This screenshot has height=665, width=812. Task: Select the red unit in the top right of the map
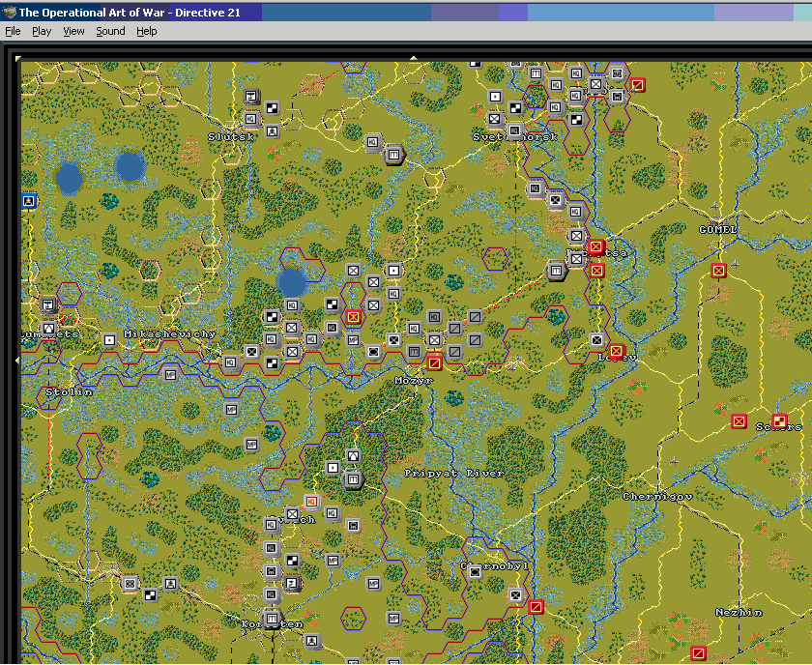pyautogui.click(x=637, y=85)
